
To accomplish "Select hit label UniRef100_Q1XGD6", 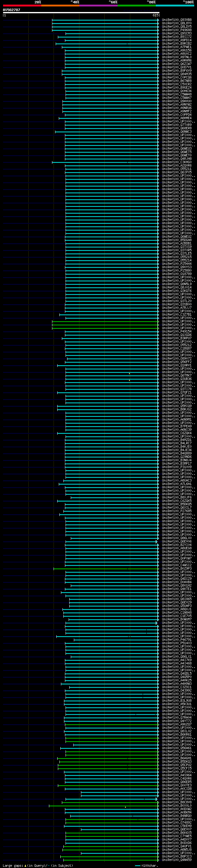I will 177,335.
